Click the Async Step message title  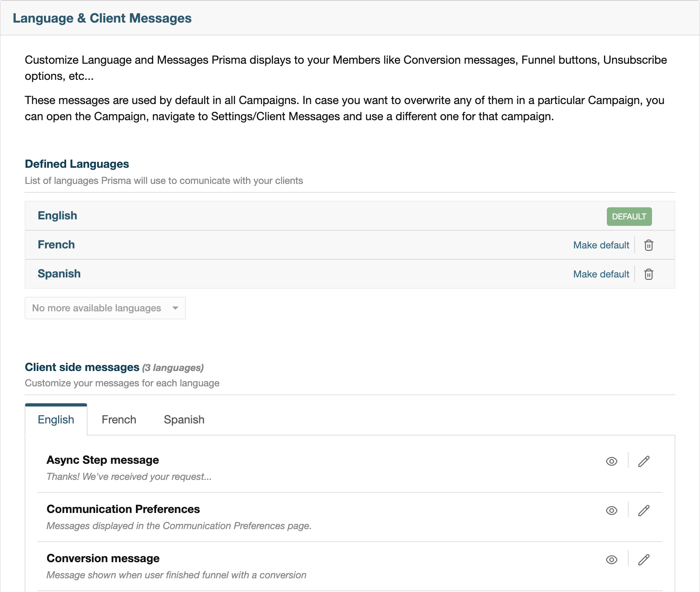point(103,460)
